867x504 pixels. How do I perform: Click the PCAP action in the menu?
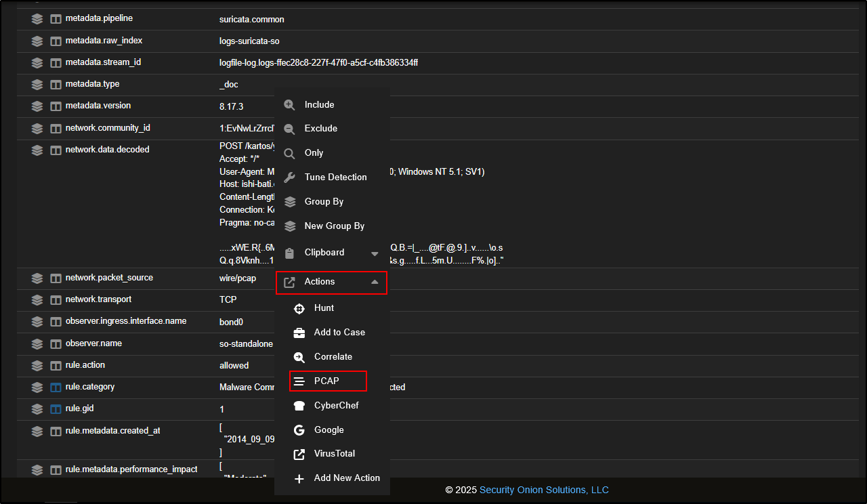point(327,381)
